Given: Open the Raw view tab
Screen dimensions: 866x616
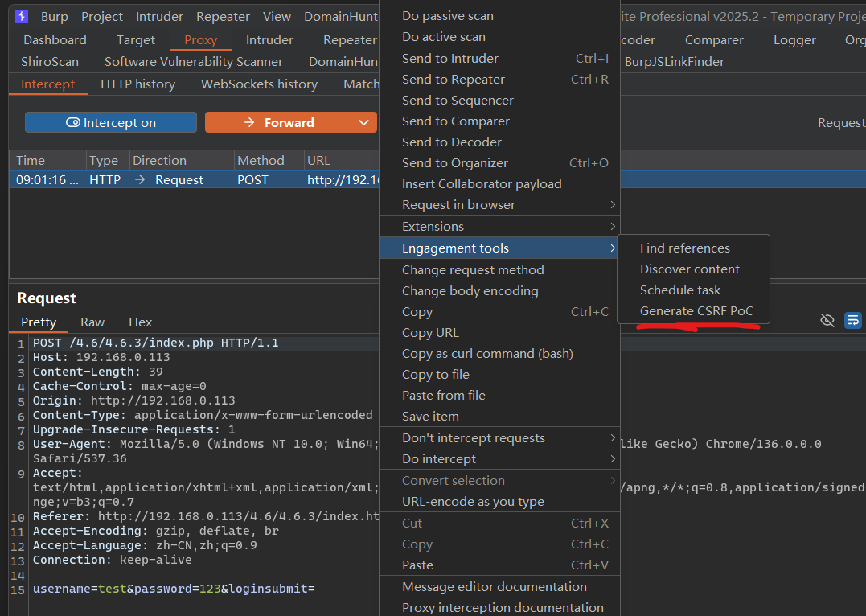Looking at the screenshot, I should point(92,322).
